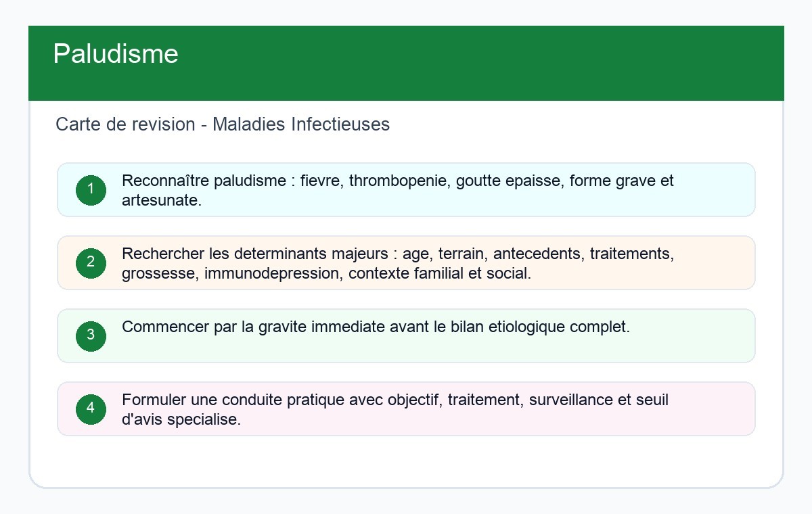Image resolution: width=812 pixels, height=514 pixels.
Task: Click the Commencer par la gravite immediate card
Action: (406, 336)
